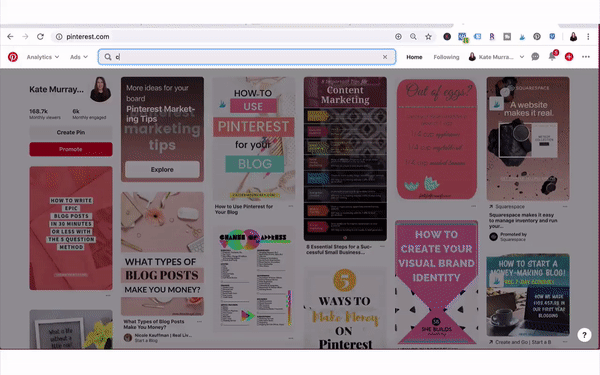
Task: Select the Following tab
Action: (446, 57)
